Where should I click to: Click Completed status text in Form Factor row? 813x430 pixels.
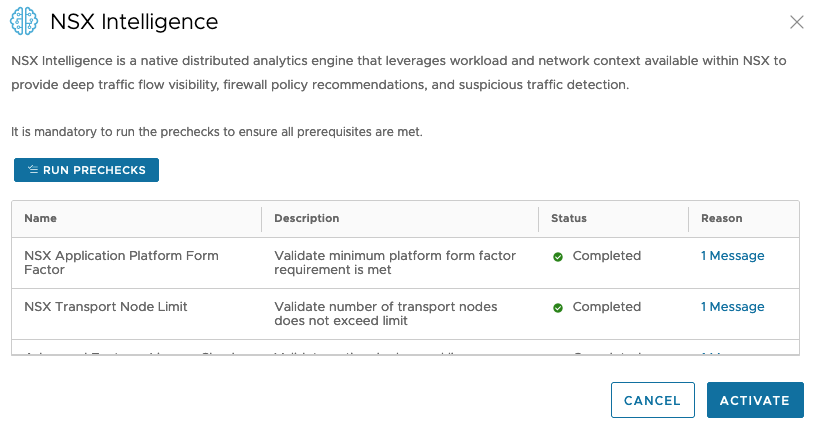pyautogui.click(x=606, y=256)
